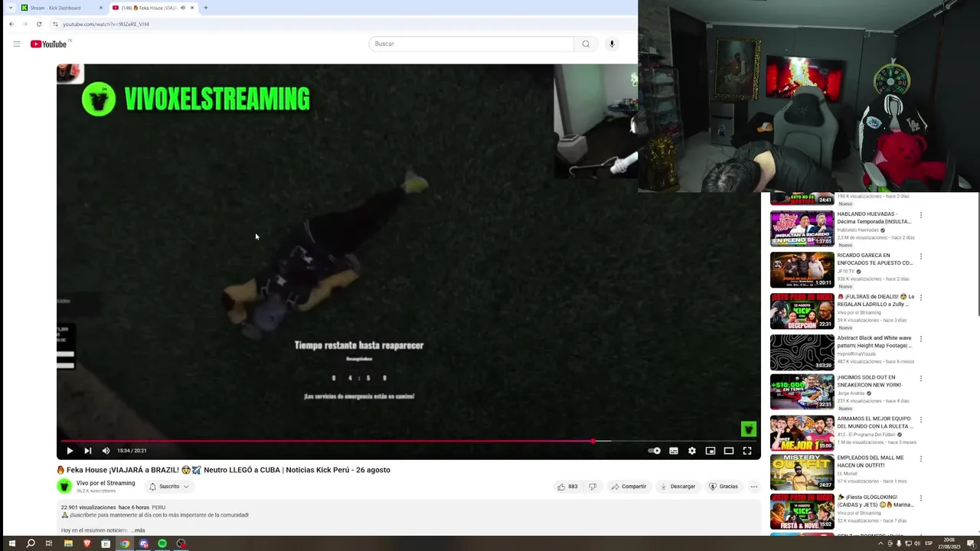Open the Fiesta GLOGLOKING video thumbnail
Viewport: 980px width, 551px height.
(802, 512)
